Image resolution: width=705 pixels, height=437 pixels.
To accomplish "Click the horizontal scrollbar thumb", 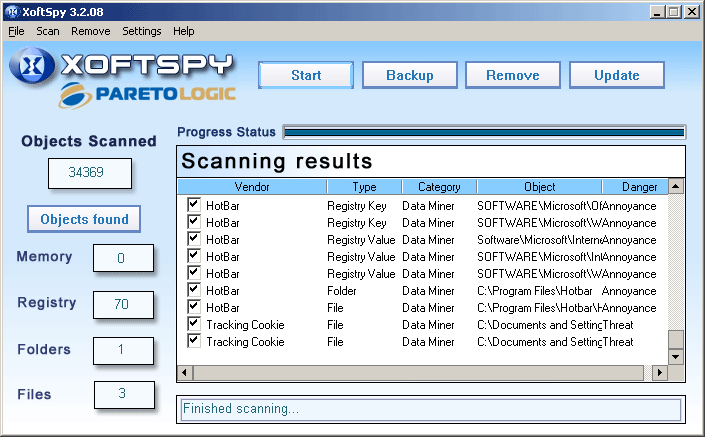I will [x=419, y=372].
